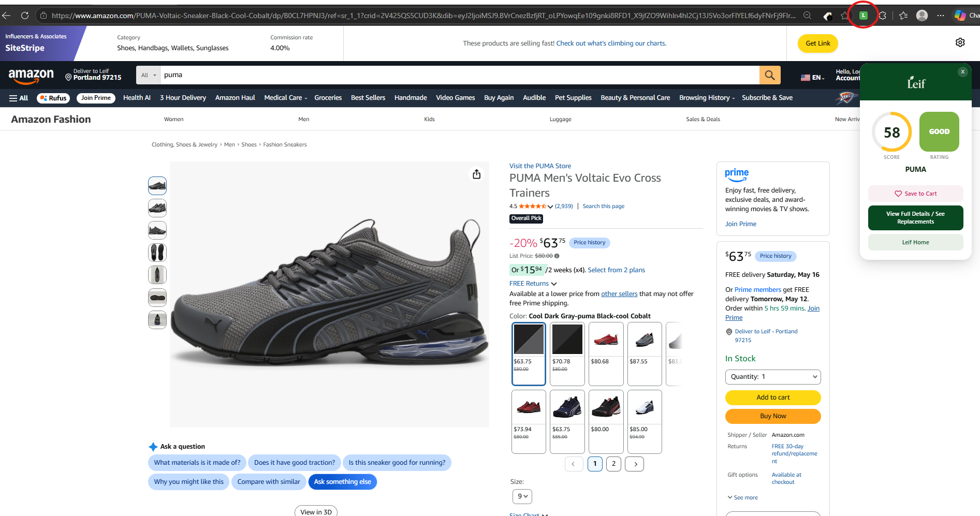The image size is (980, 516).
Task: Open the EN language selector
Action: [812, 78]
